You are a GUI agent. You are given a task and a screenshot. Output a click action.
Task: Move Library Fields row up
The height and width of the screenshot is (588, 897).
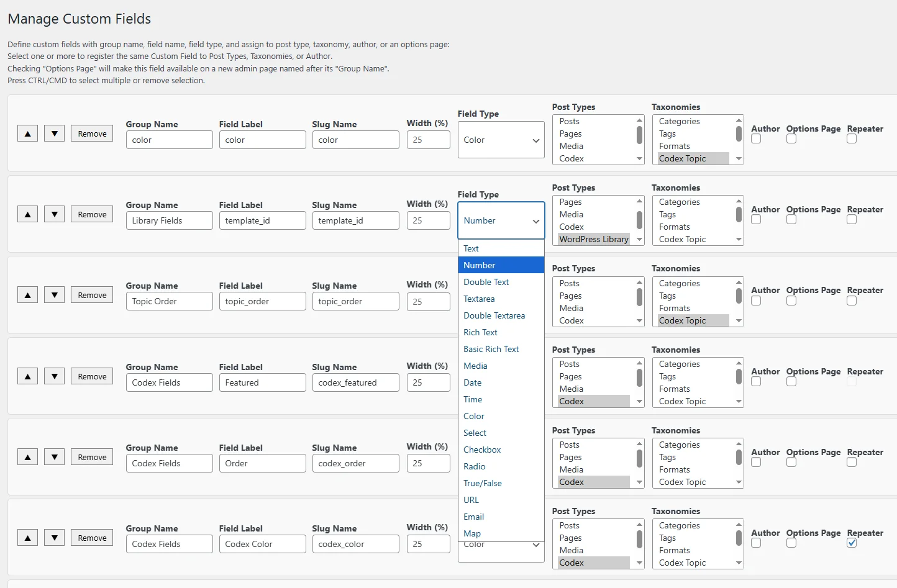coord(27,214)
